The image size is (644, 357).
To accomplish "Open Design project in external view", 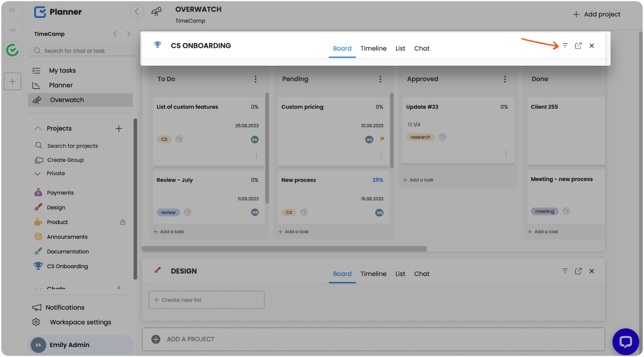I will (x=578, y=271).
